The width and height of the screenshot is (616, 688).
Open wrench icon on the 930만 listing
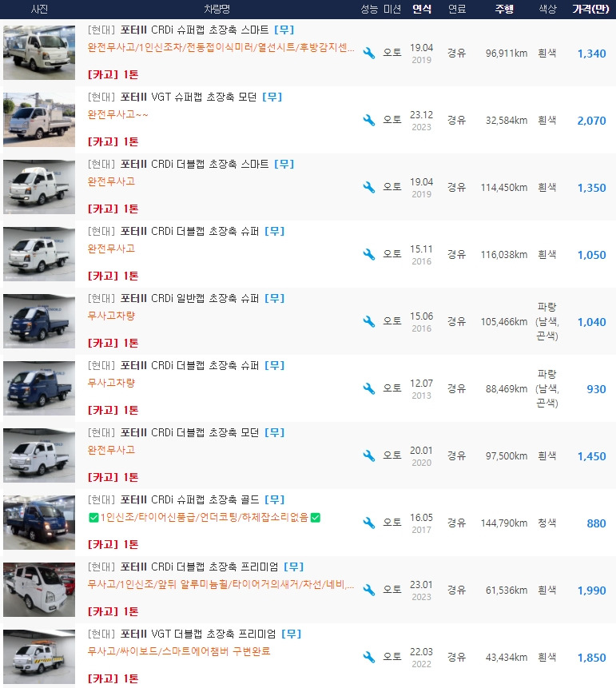368,389
